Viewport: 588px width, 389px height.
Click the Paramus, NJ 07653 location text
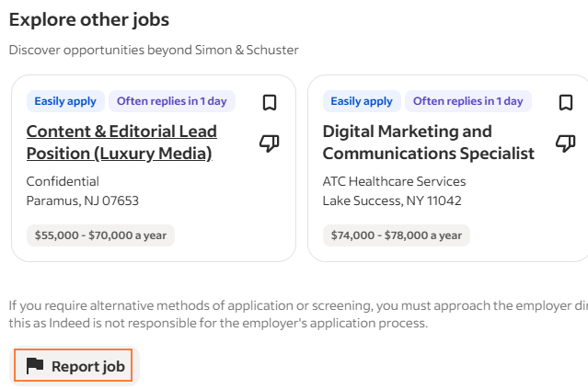point(83,200)
